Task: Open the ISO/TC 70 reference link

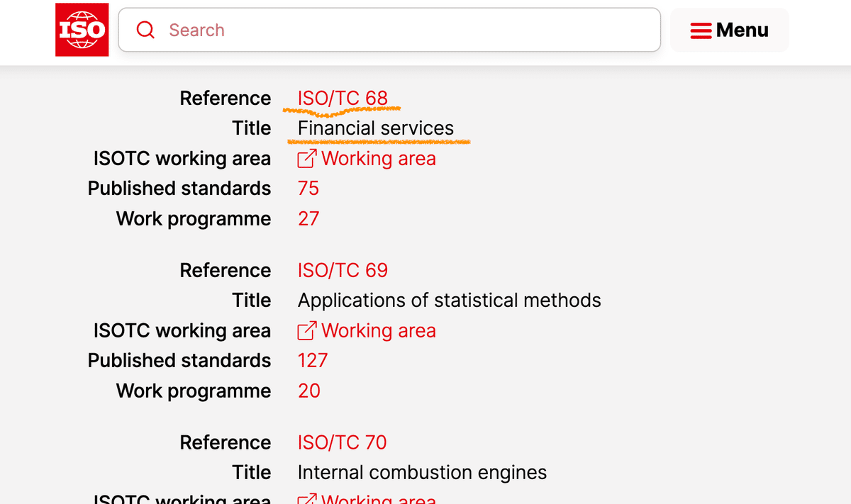Action: pyautogui.click(x=342, y=442)
